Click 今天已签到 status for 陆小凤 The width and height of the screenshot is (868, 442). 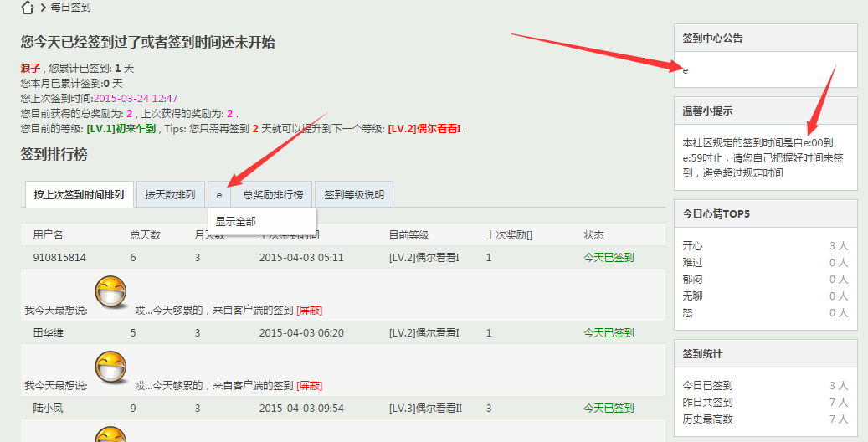(609, 409)
